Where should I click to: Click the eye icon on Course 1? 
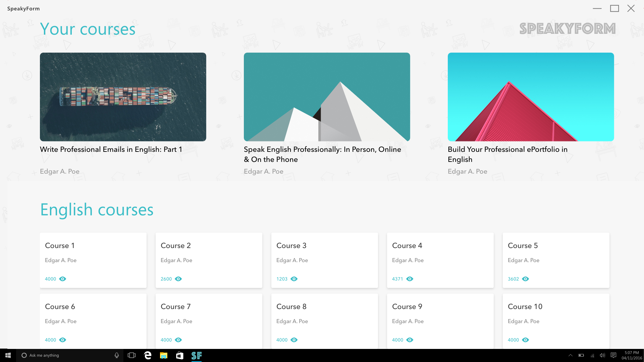(63, 279)
